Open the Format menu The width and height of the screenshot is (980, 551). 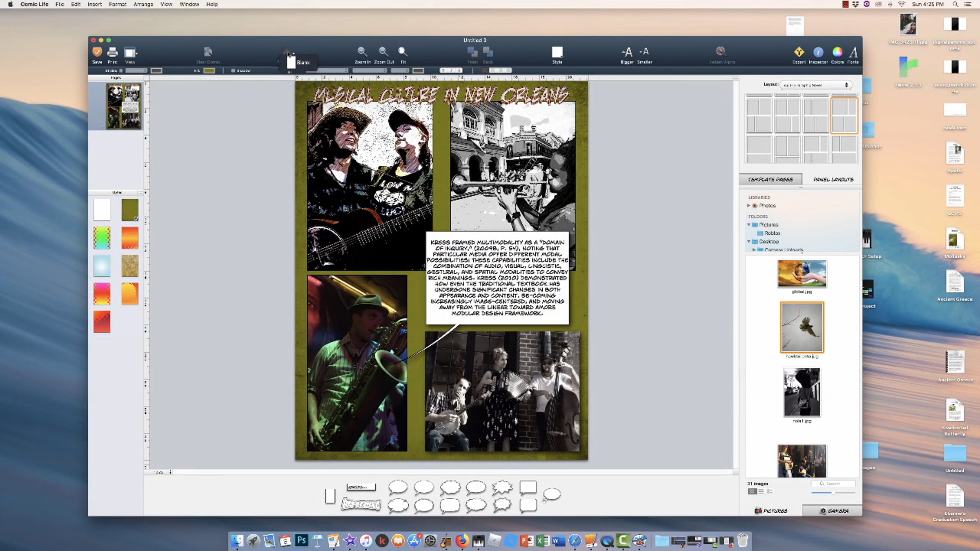[118, 4]
